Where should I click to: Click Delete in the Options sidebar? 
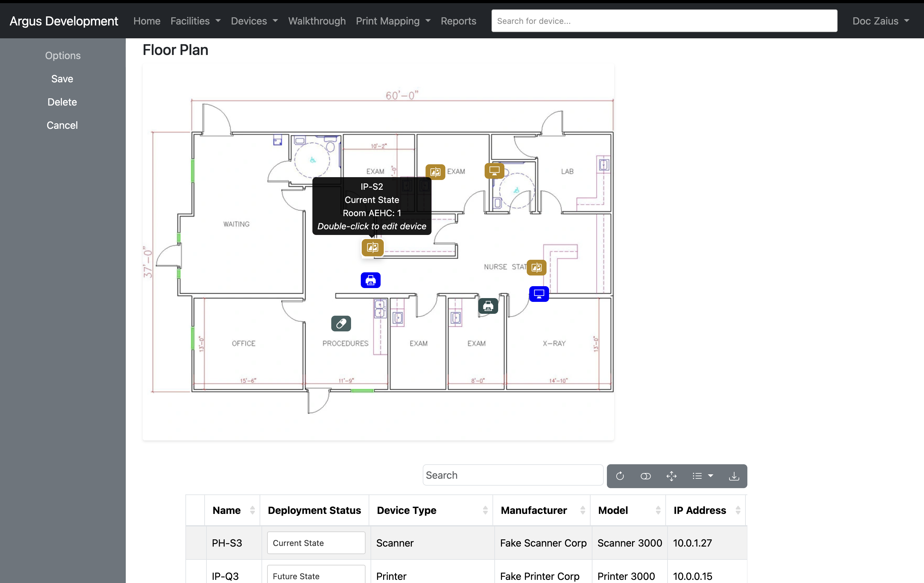[x=62, y=102]
